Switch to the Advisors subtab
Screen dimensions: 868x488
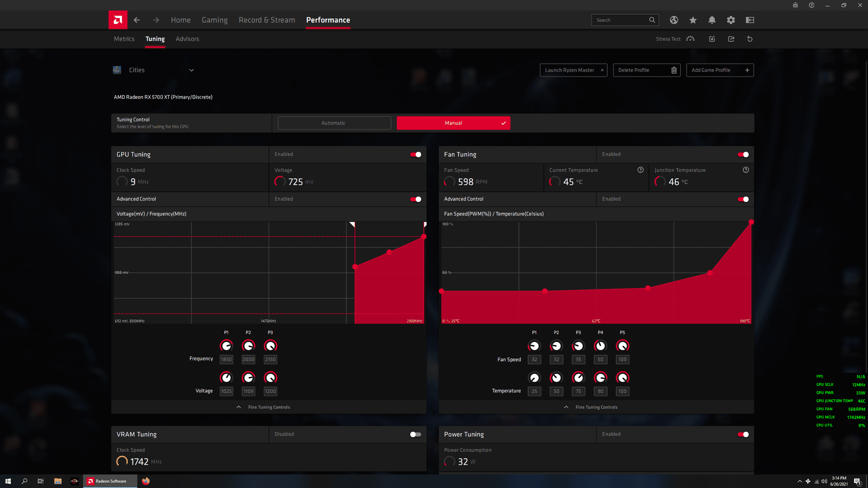pos(187,39)
